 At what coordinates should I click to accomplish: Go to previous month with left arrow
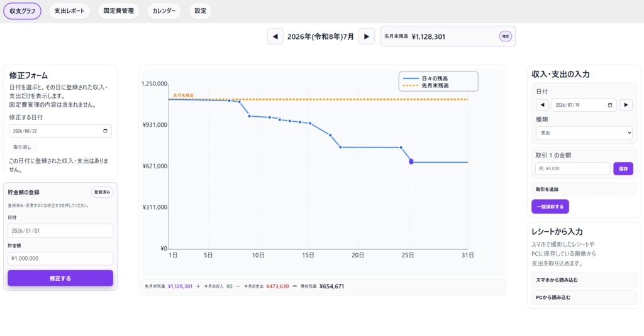(x=275, y=36)
